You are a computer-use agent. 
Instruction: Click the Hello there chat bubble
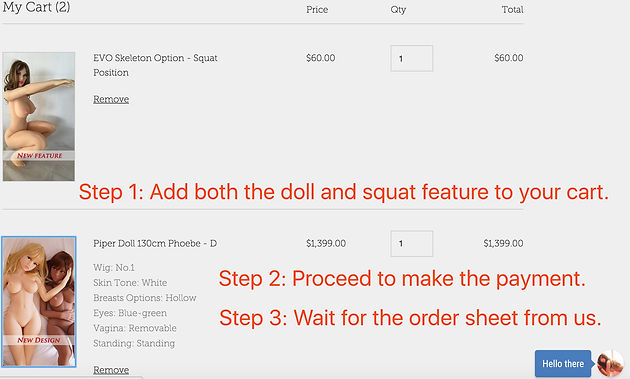tap(563, 363)
